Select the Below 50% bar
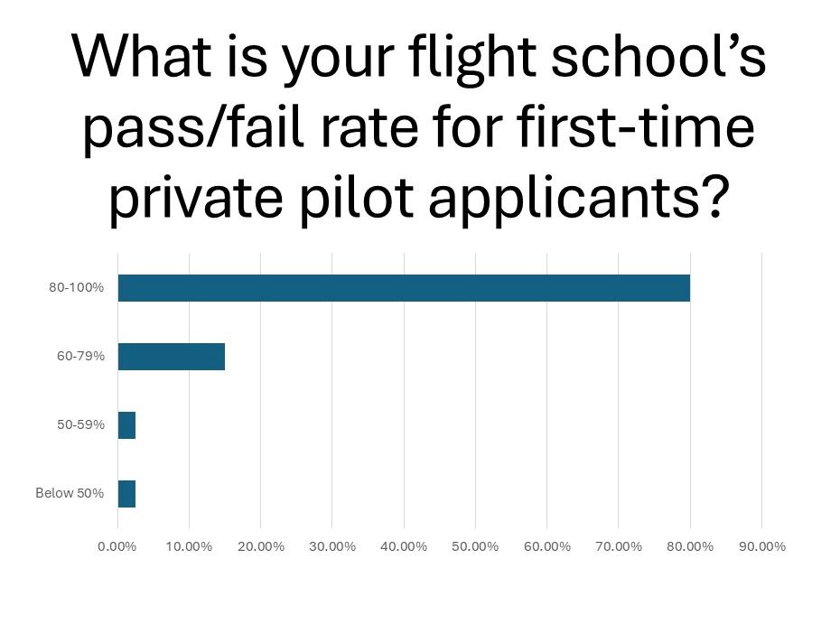This screenshot has width=840, height=624. [x=127, y=494]
